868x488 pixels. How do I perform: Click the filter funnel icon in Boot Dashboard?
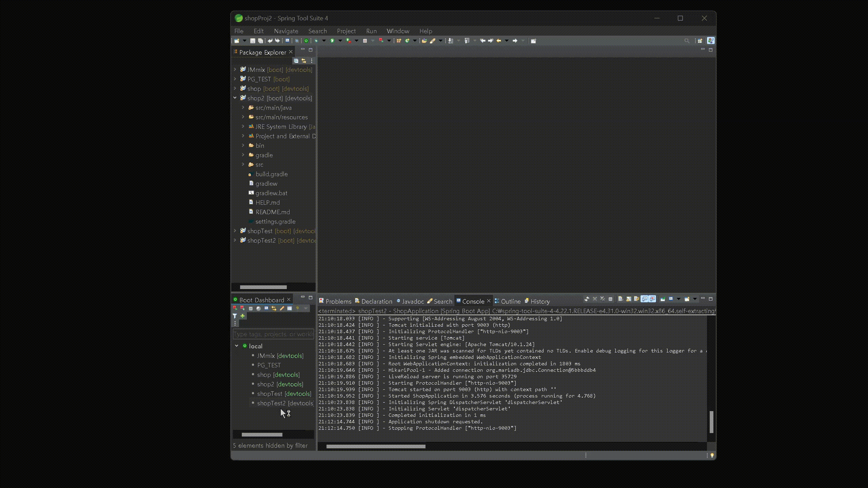235,316
